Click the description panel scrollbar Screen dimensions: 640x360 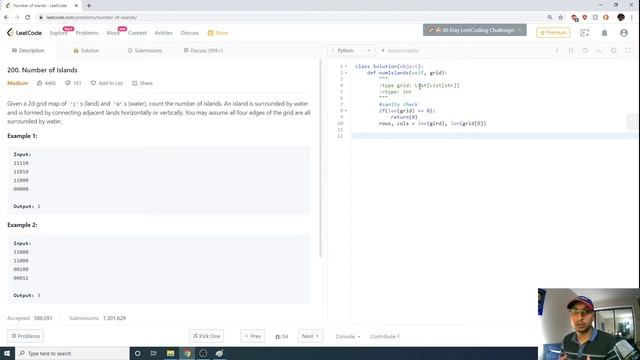[x=320, y=159]
